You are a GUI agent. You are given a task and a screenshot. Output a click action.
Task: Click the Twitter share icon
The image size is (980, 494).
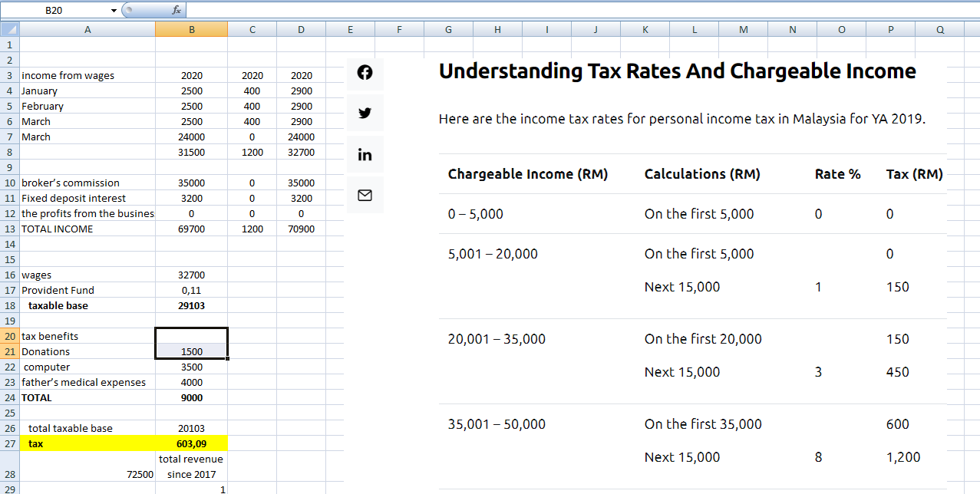365,114
